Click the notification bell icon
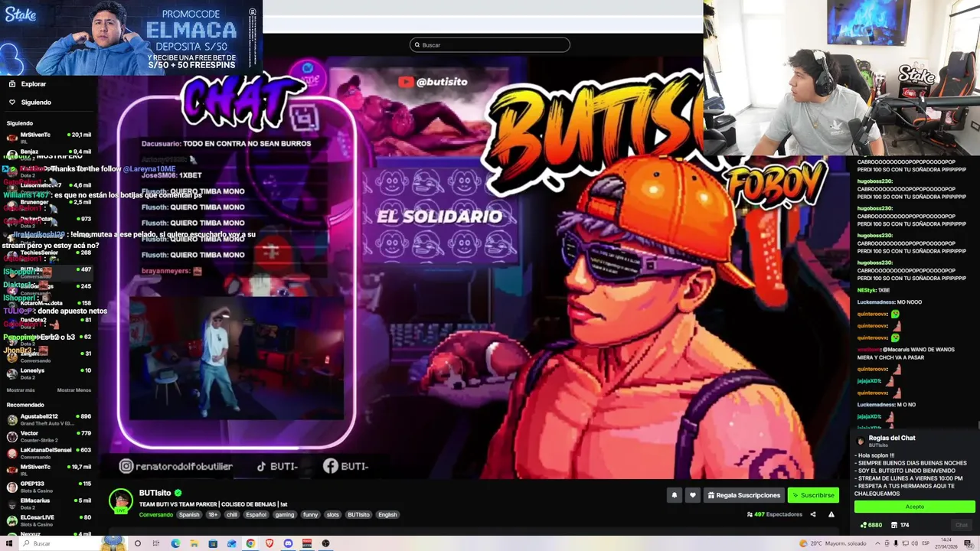The width and height of the screenshot is (980, 551). click(675, 495)
